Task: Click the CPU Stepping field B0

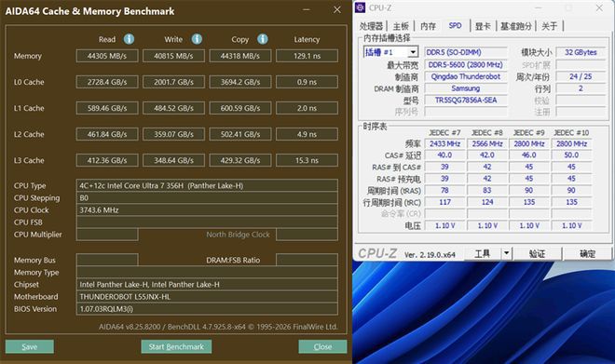Action: 207,198
